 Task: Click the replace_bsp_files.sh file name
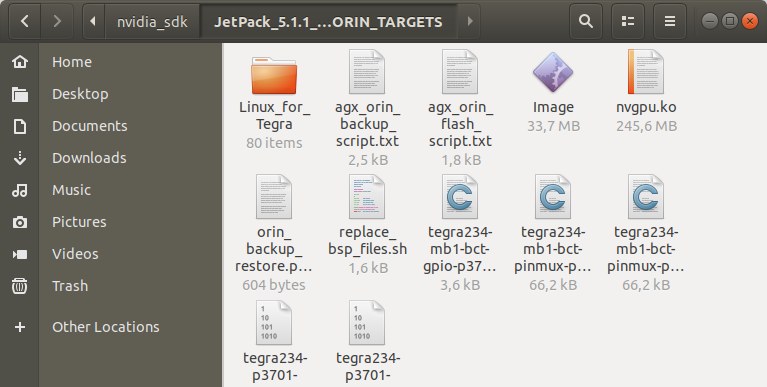pyautogui.click(x=367, y=241)
